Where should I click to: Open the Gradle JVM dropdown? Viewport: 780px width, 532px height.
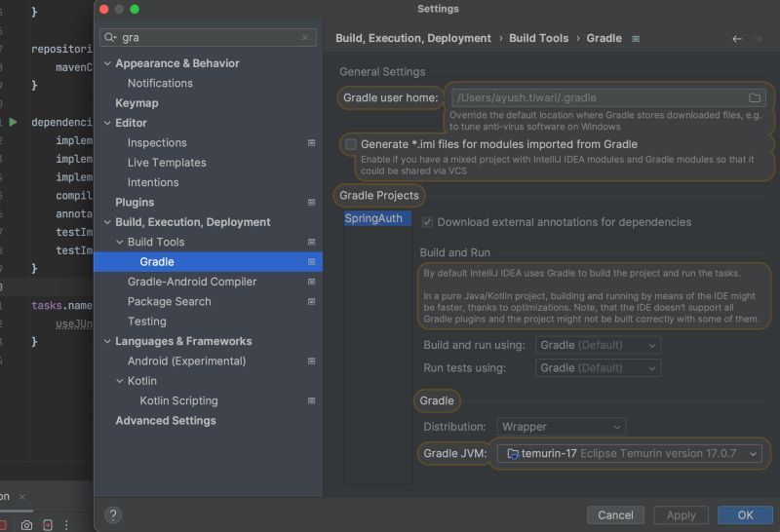pos(629,453)
